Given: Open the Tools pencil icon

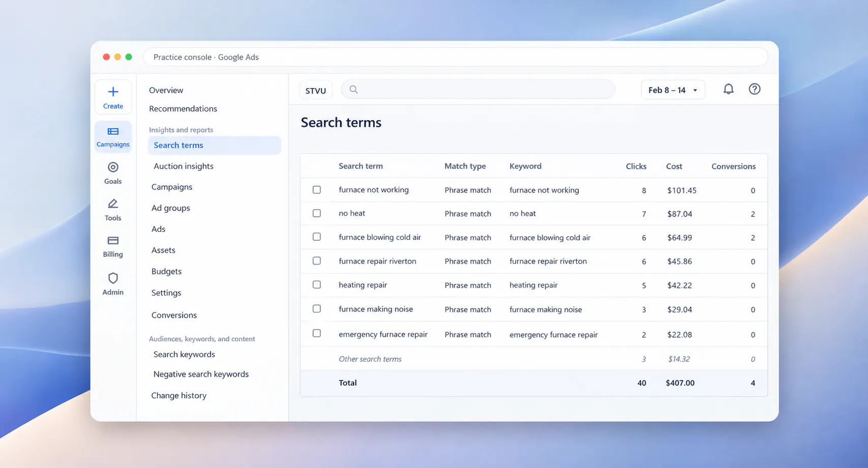Looking at the screenshot, I should tap(113, 204).
